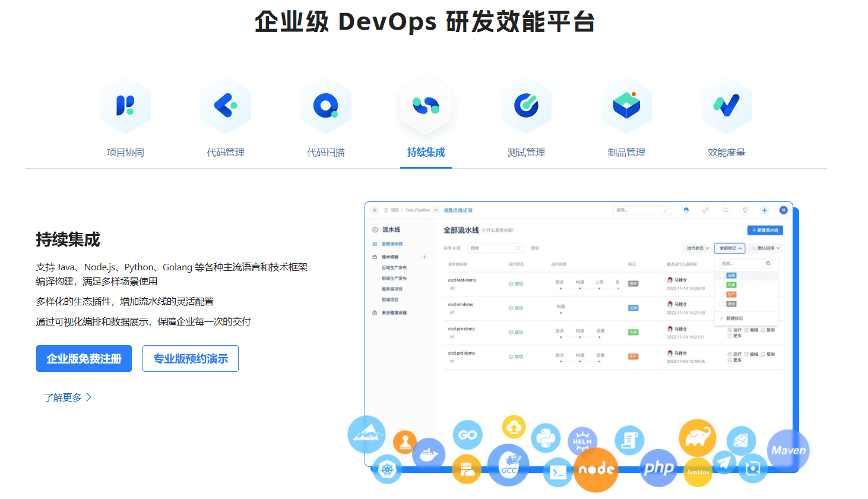Click the Apache Ant bubble icon
868x499 pixels.
(366, 434)
